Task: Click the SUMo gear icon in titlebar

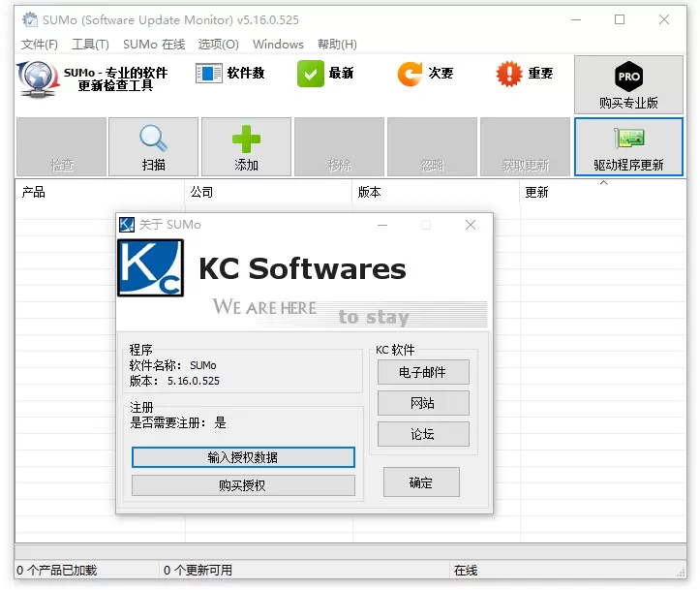Action: (30, 19)
